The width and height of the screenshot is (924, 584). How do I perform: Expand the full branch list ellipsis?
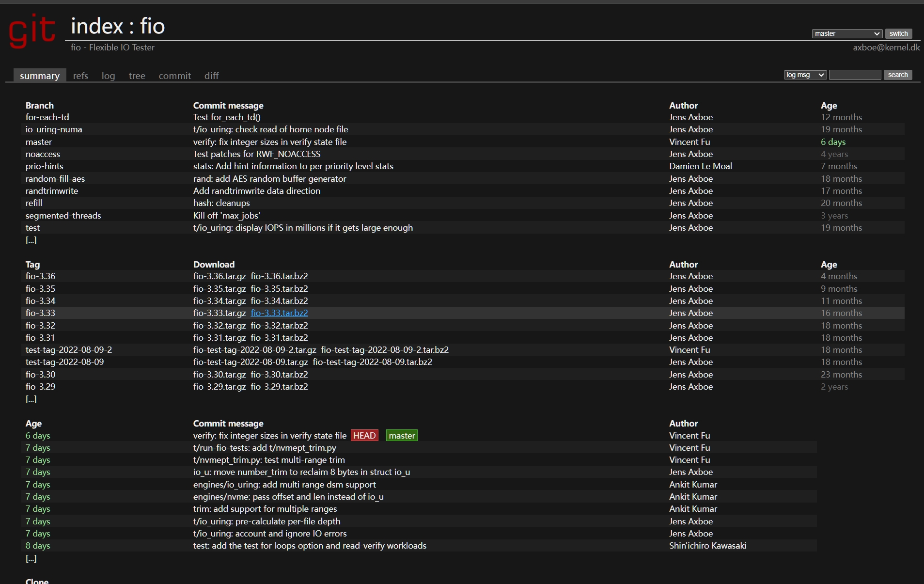click(31, 240)
